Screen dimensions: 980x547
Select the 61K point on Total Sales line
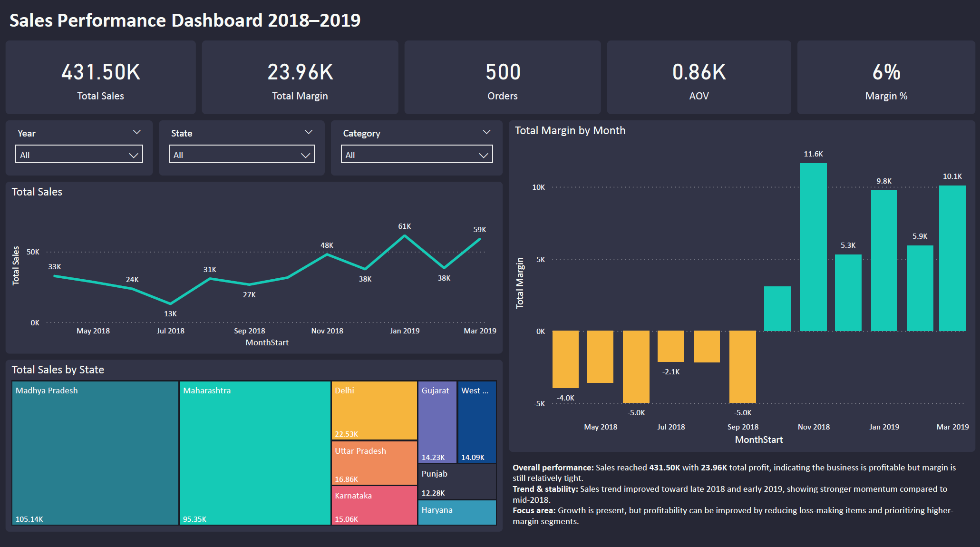coord(405,234)
